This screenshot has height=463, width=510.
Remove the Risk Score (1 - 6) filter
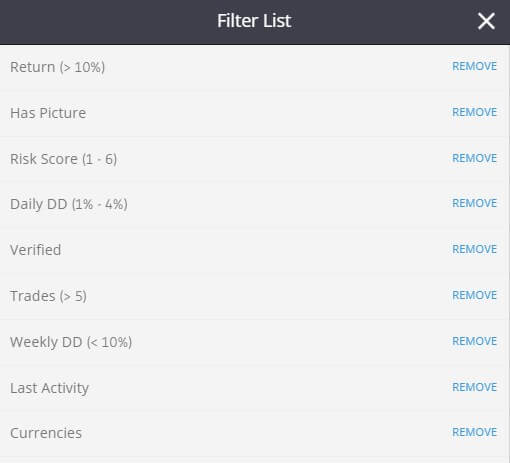(474, 158)
